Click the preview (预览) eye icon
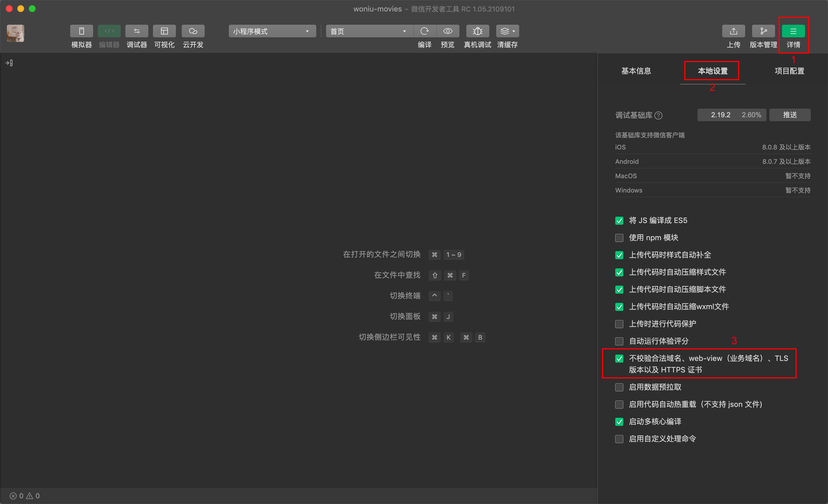The height and width of the screenshot is (504, 828). point(448,31)
